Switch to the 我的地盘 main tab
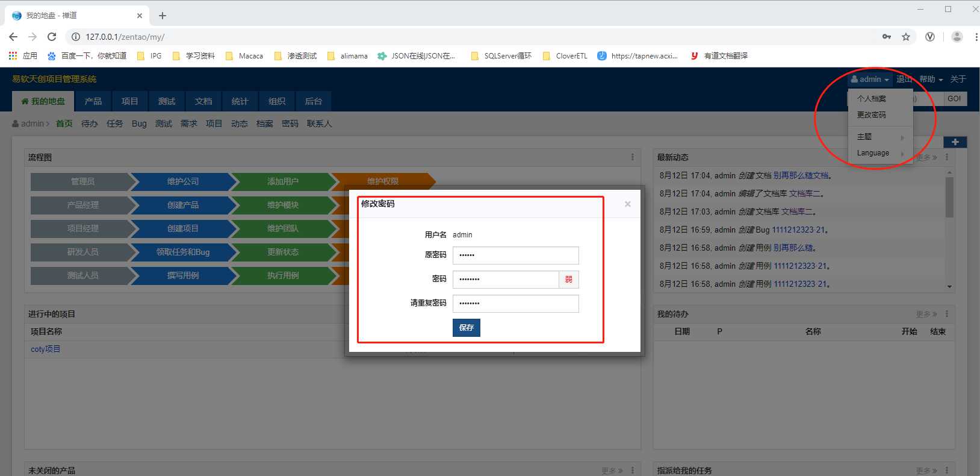The width and height of the screenshot is (980, 476). [43, 101]
